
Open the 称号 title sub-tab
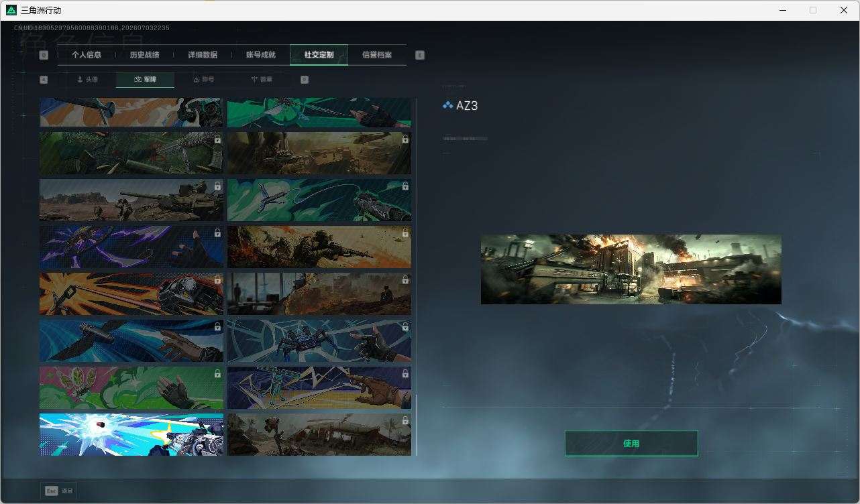(x=203, y=79)
